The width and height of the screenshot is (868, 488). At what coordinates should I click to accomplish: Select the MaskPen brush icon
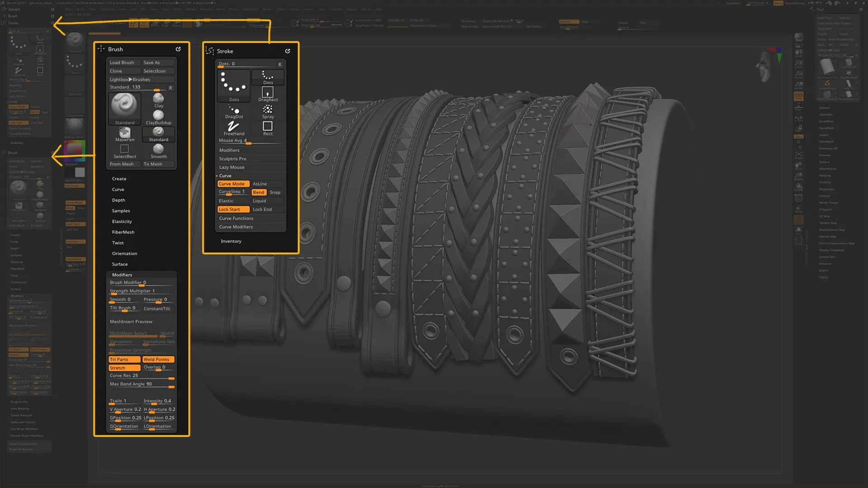(x=125, y=132)
